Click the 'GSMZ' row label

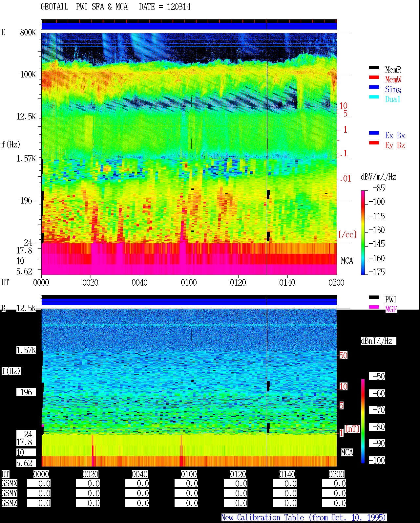(9, 503)
